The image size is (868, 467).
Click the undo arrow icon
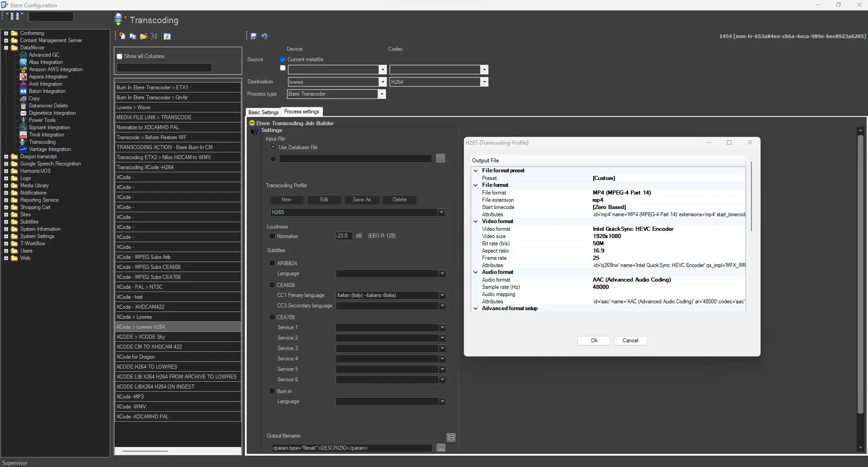pos(264,36)
